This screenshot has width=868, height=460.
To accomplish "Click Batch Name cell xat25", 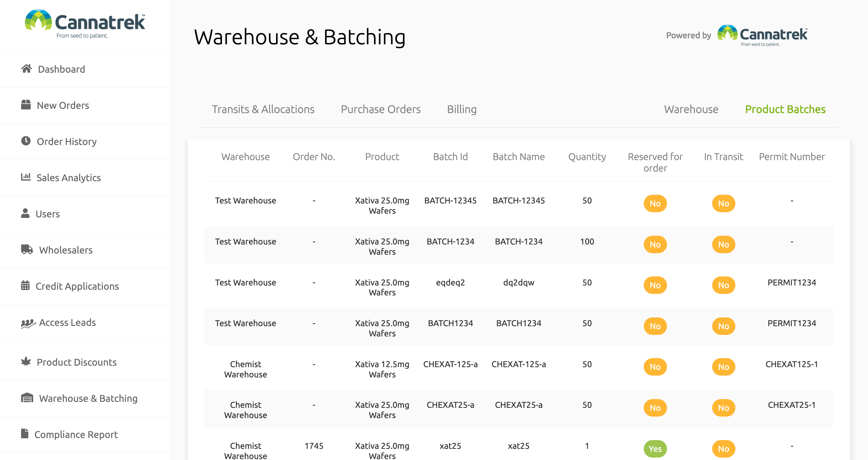I will click(x=519, y=446).
